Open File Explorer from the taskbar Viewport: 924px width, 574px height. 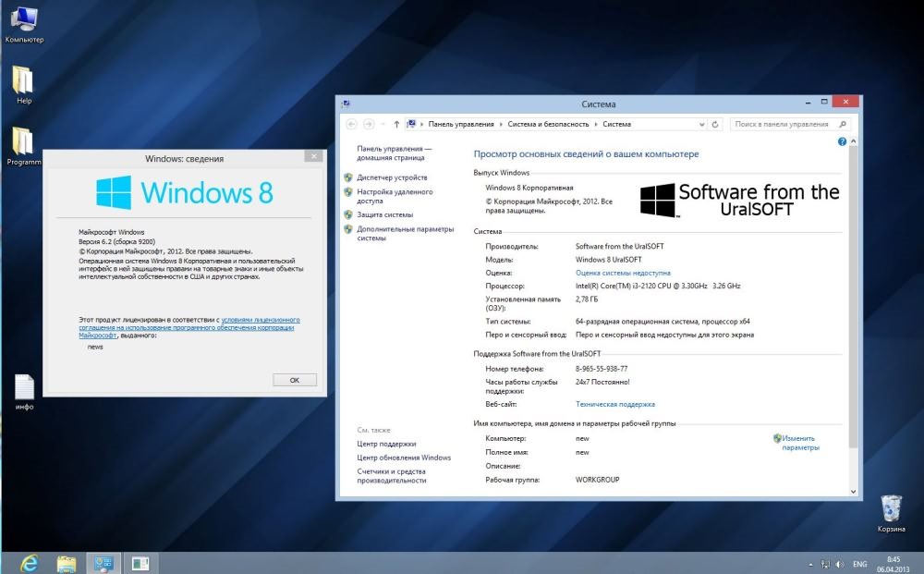tap(67, 562)
